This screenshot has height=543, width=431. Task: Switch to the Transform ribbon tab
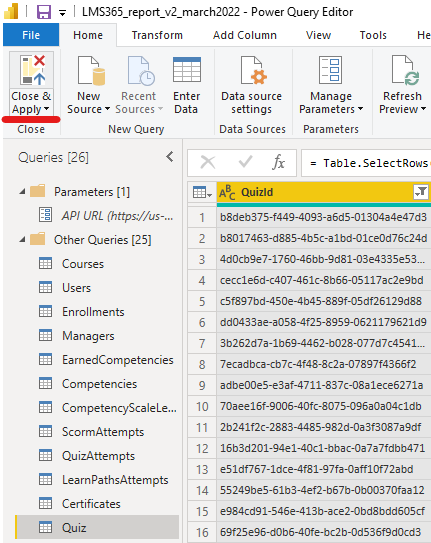pyautogui.click(x=157, y=35)
